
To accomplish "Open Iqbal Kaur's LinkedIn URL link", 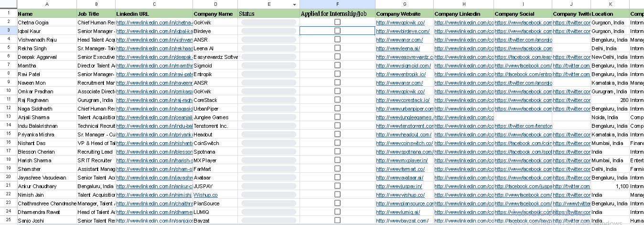I will click(x=154, y=31).
